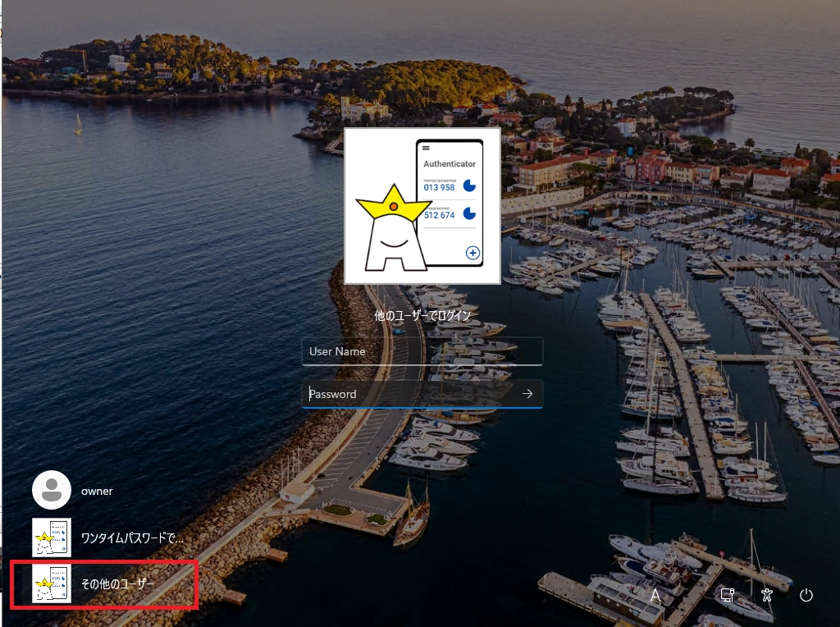Click the Authenticator credential provider image

422,206
